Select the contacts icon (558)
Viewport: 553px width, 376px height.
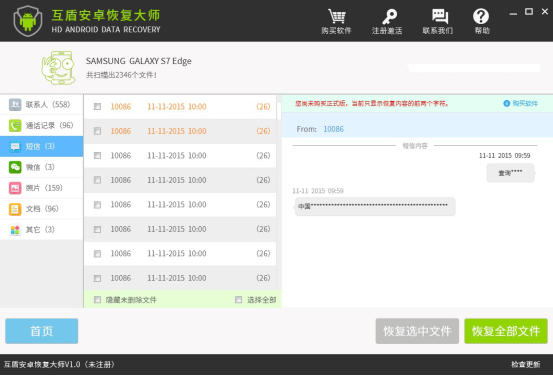coord(15,105)
